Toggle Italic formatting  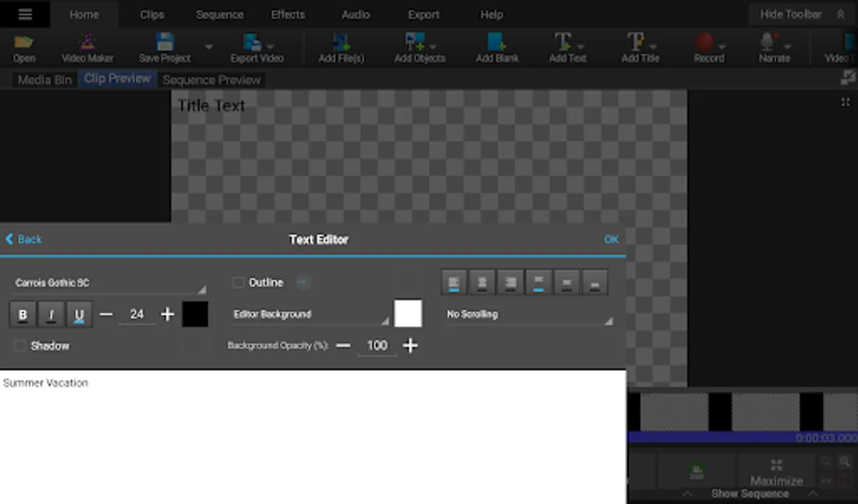point(51,314)
